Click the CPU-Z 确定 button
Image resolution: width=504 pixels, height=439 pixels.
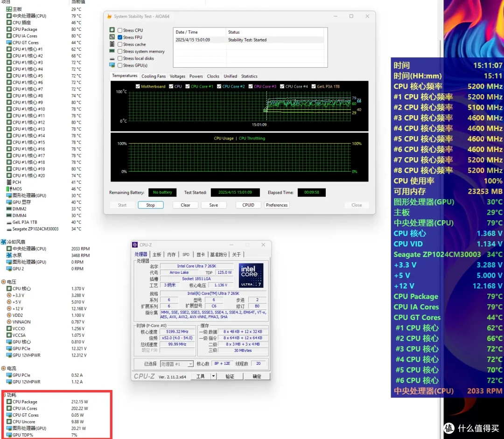click(257, 376)
